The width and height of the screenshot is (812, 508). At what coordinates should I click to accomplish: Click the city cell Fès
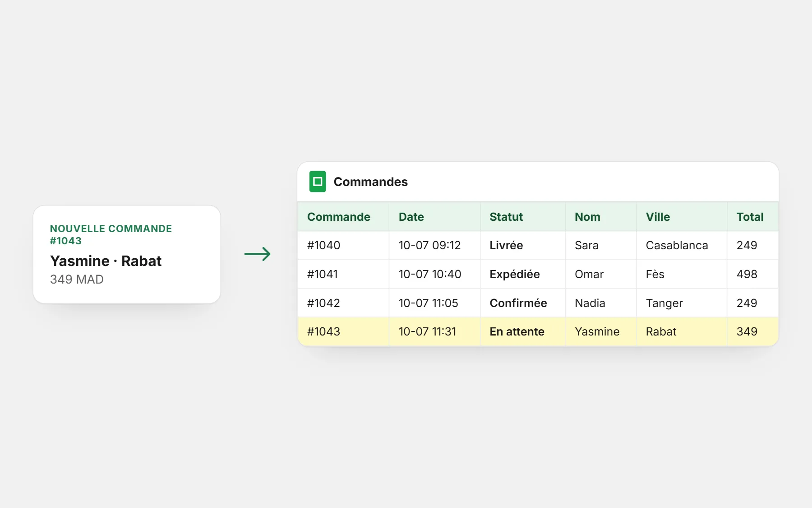tap(682, 274)
